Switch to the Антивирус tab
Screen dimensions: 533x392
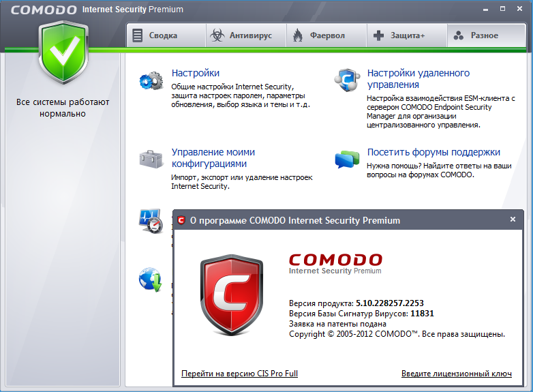point(246,35)
